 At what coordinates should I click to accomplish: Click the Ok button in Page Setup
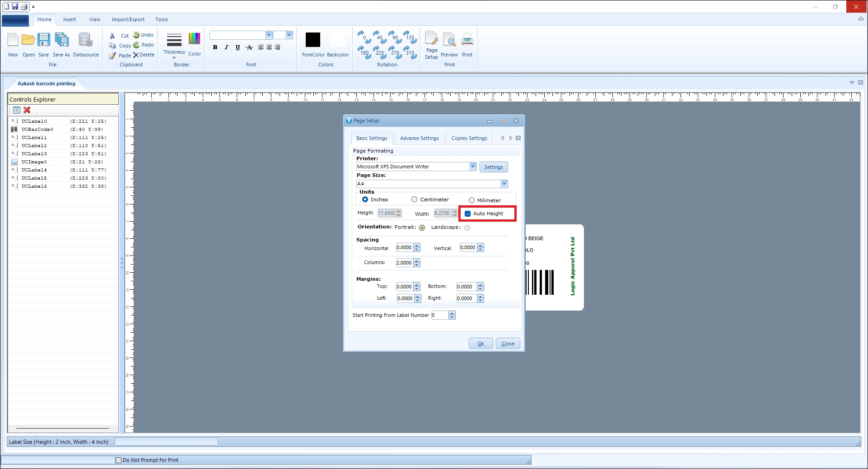[481, 344]
